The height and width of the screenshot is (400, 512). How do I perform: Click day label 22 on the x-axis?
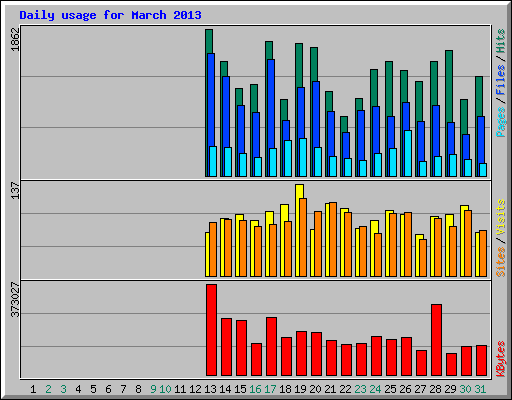(345, 389)
